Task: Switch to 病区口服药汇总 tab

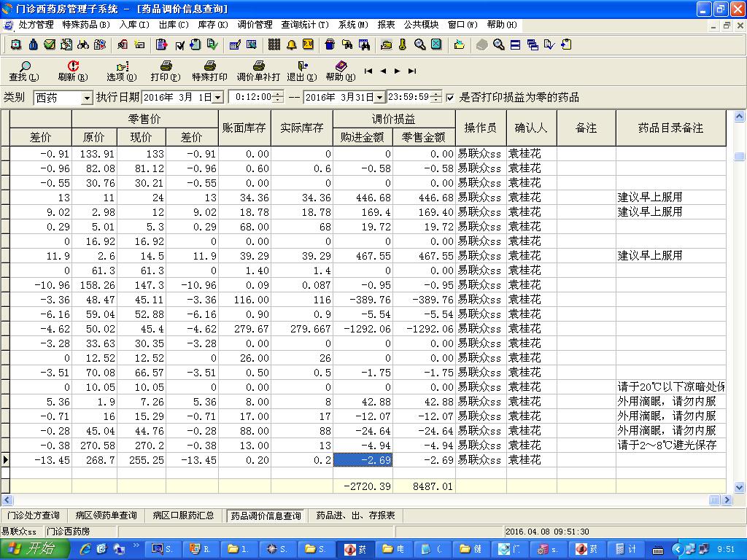Action: [x=183, y=516]
